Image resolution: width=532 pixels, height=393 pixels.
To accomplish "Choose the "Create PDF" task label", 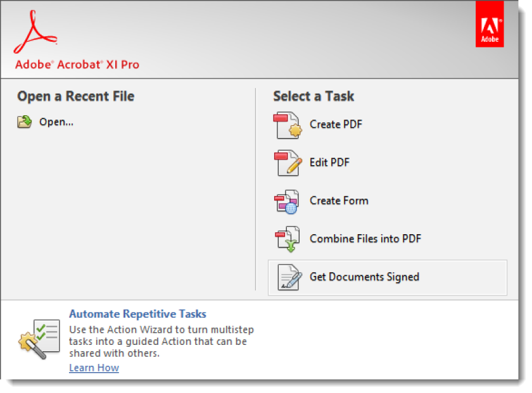I will click(x=336, y=125).
